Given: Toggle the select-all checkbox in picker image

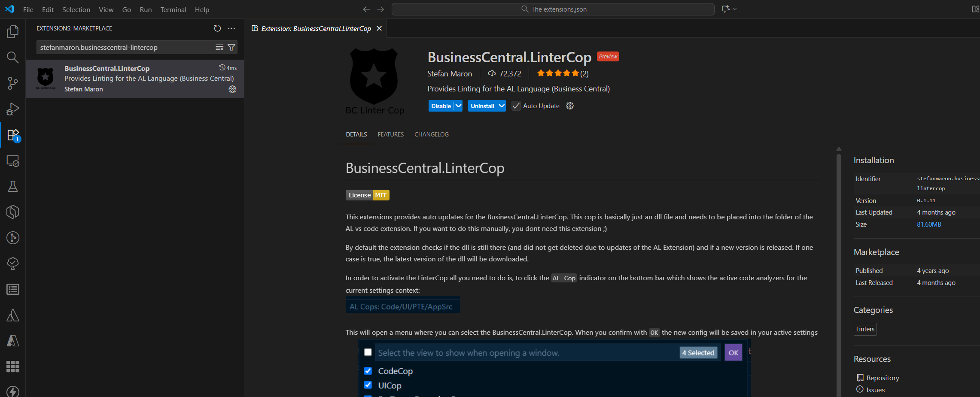Looking at the screenshot, I should pos(368,352).
